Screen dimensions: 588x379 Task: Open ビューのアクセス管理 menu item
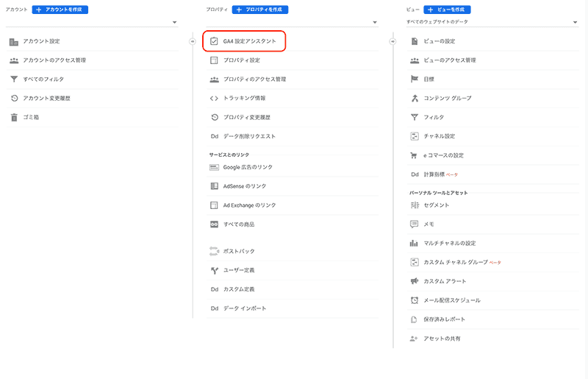(x=492, y=60)
